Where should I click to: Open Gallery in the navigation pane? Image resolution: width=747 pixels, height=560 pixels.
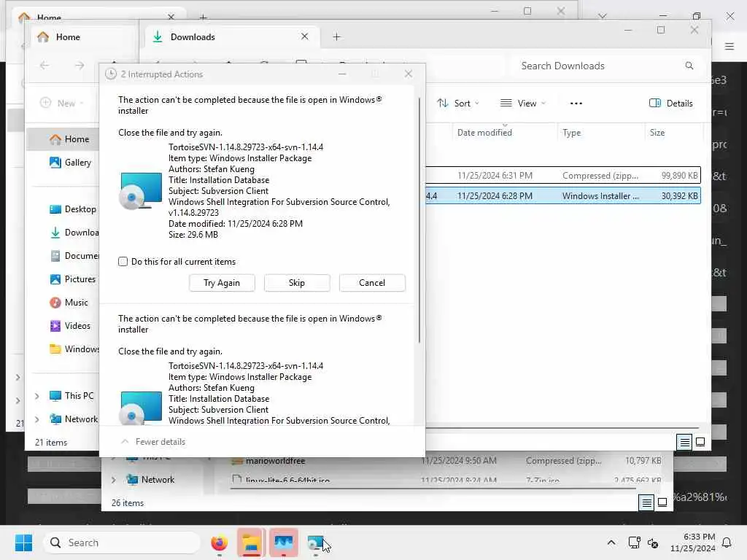[x=70, y=163]
